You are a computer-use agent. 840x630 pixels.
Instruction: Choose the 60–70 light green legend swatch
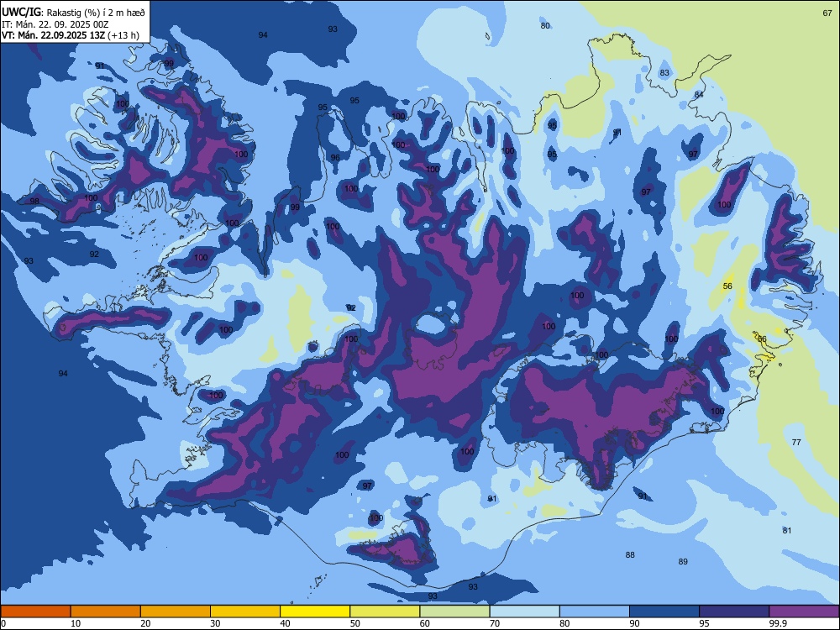click(x=454, y=612)
